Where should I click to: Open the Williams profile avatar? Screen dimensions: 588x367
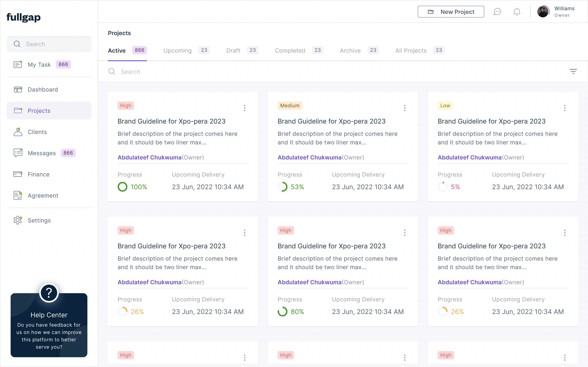pyautogui.click(x=543, y=12)
